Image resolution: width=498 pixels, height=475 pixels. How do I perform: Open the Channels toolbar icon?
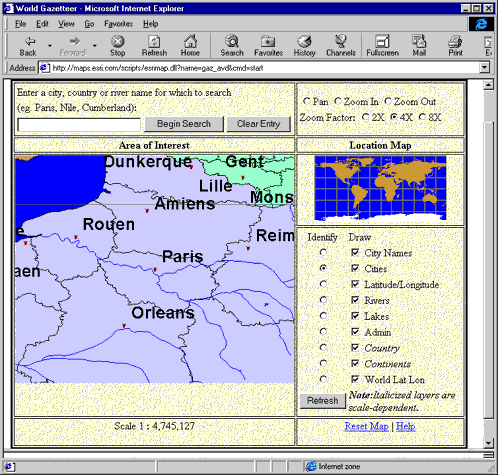point(340,41)
